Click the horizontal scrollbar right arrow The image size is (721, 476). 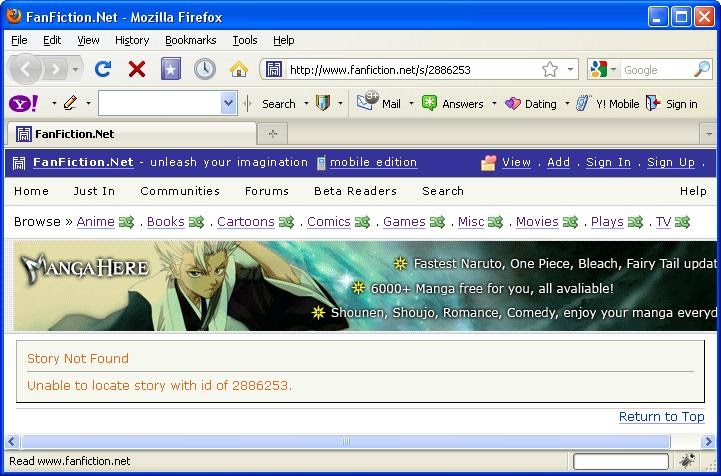click(x=708, y=442)
